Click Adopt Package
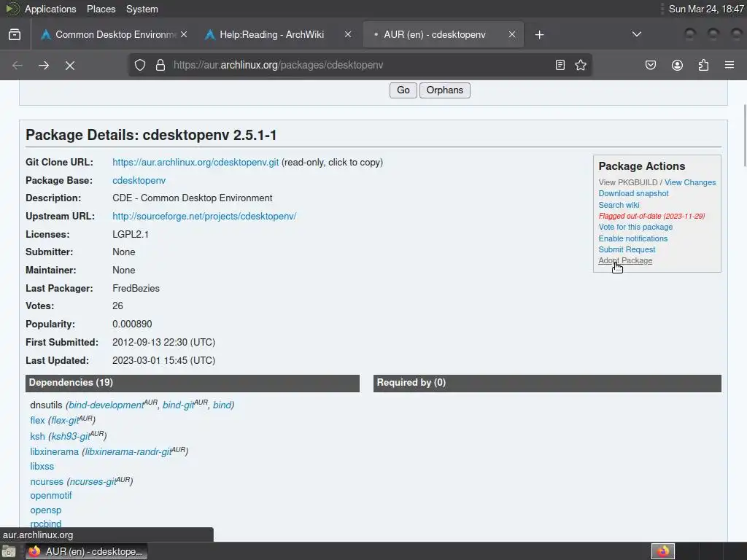747x560 pixels. [625, 260]
